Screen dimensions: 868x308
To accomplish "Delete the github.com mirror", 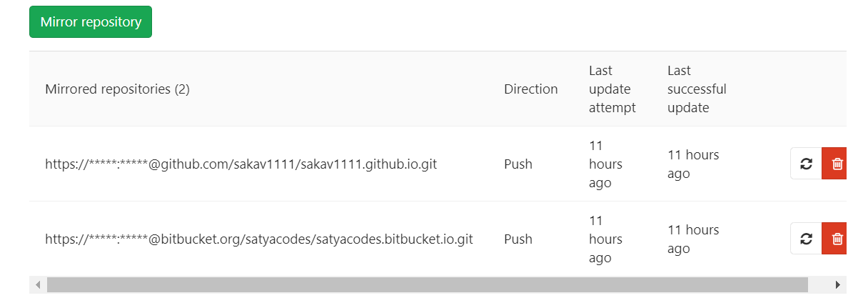I will 837,164.
